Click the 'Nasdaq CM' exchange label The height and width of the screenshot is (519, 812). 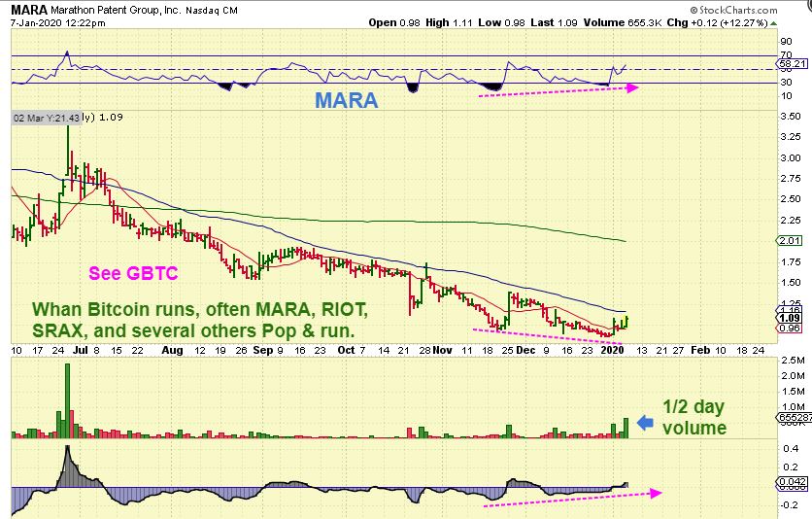(212, 10)
